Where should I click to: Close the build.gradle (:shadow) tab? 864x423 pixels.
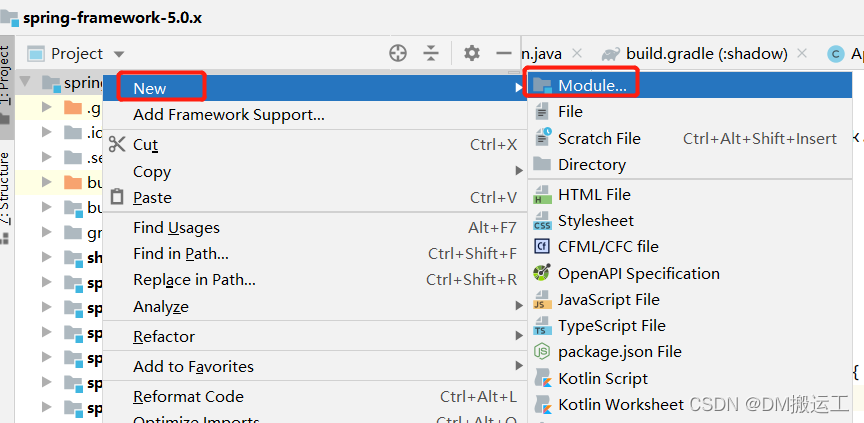(x=802, y=53)
